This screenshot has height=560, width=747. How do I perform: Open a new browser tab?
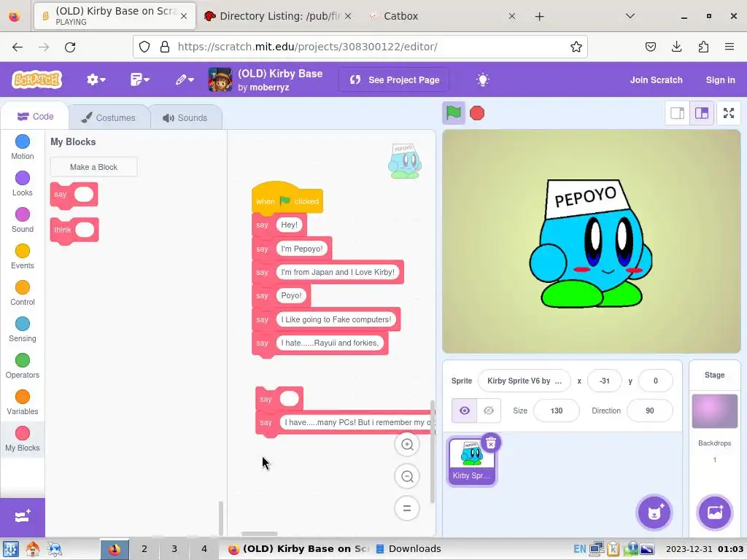[x=539, y=17]
